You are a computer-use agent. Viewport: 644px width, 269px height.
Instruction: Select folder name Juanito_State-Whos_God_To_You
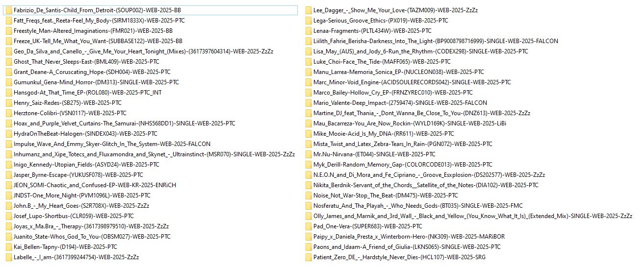click(x=92, y=237)
